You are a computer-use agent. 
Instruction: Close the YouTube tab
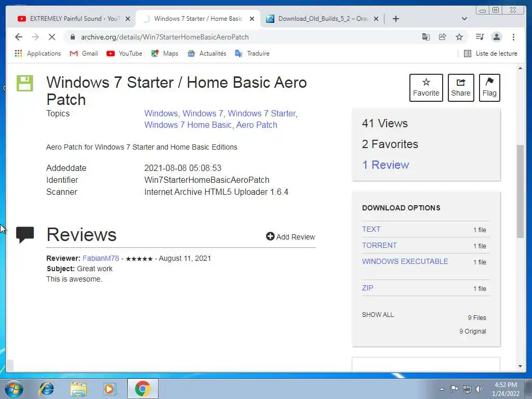coord(128,19)
